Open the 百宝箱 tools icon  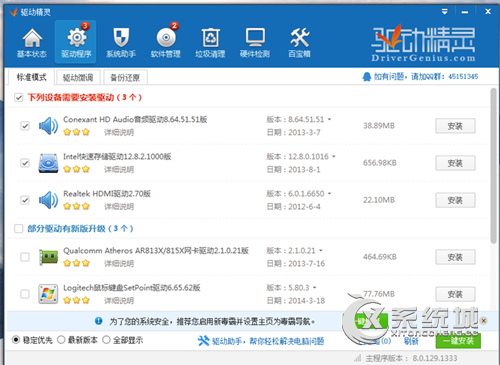tap(299, 43)
